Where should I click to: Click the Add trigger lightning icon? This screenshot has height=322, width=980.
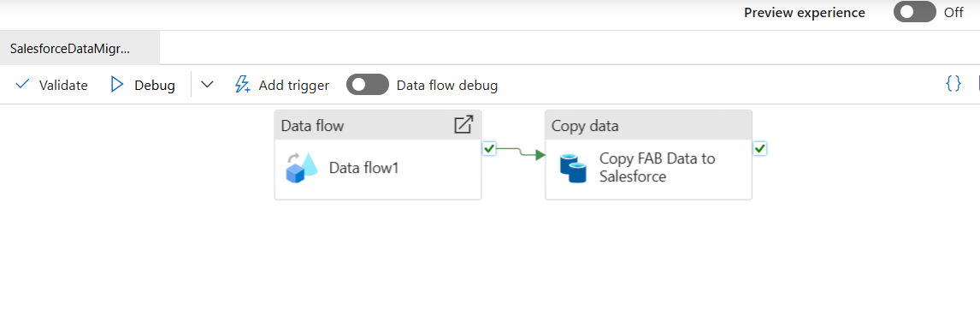(242, 85)
